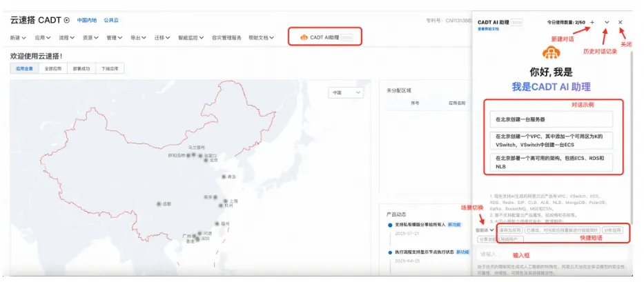Image resolution: width=644 pixels, height=282 pixels.
Task: Click the 应用名称 column header
Action: pos(457,103)
